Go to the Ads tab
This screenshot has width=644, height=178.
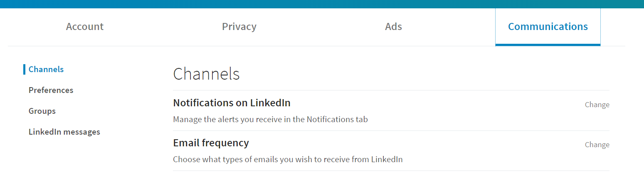(393, 27)
